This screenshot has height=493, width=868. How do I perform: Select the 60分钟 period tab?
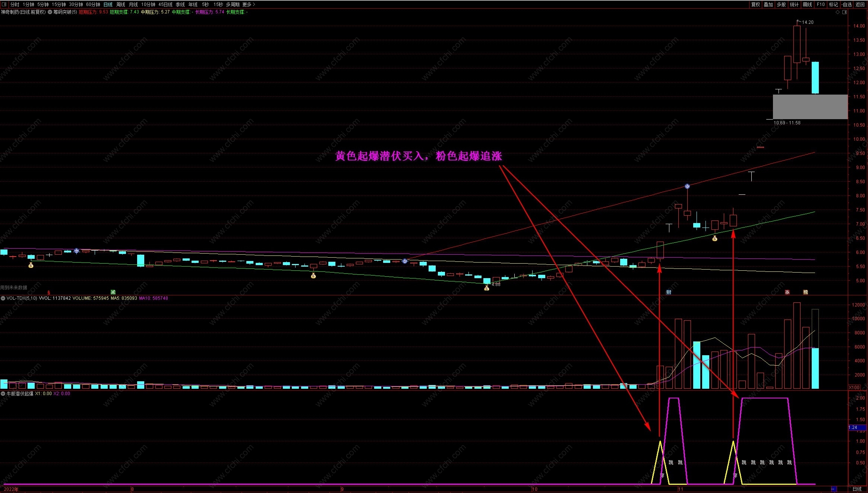click(x=93, y=4)
